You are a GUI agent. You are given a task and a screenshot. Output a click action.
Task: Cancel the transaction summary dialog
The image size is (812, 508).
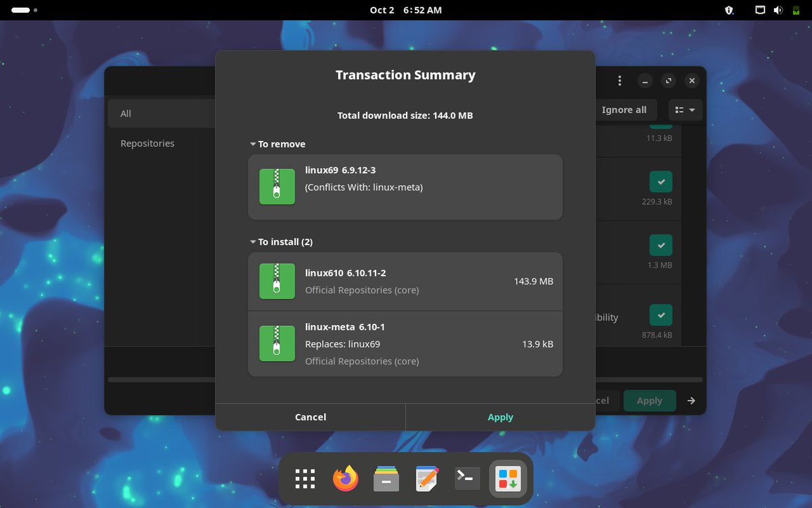311,417
